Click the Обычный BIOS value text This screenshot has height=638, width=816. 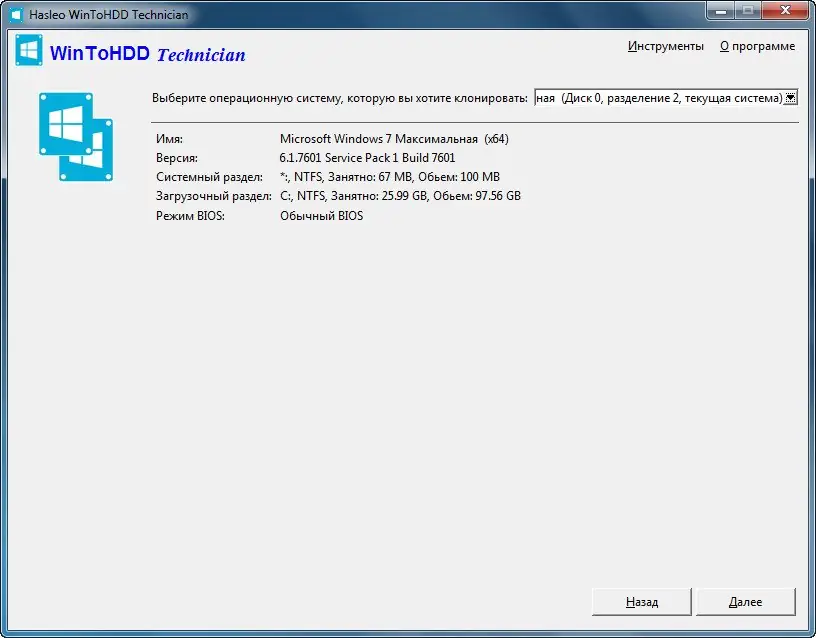point(322,216)
